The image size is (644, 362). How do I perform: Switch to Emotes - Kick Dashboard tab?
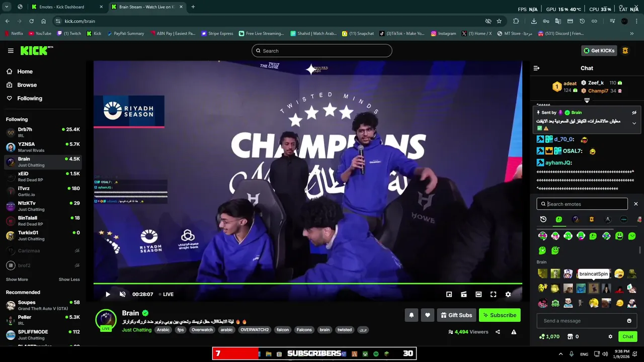66,7
